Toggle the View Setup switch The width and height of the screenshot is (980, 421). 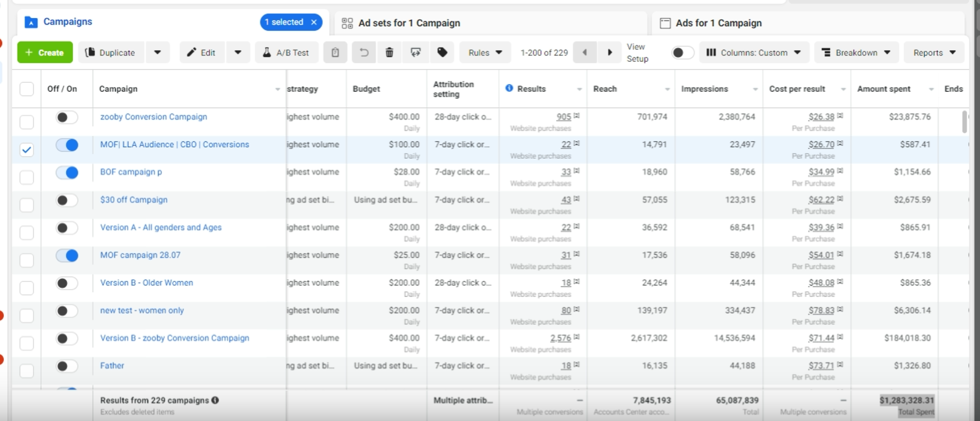click(x=683, y=52)
